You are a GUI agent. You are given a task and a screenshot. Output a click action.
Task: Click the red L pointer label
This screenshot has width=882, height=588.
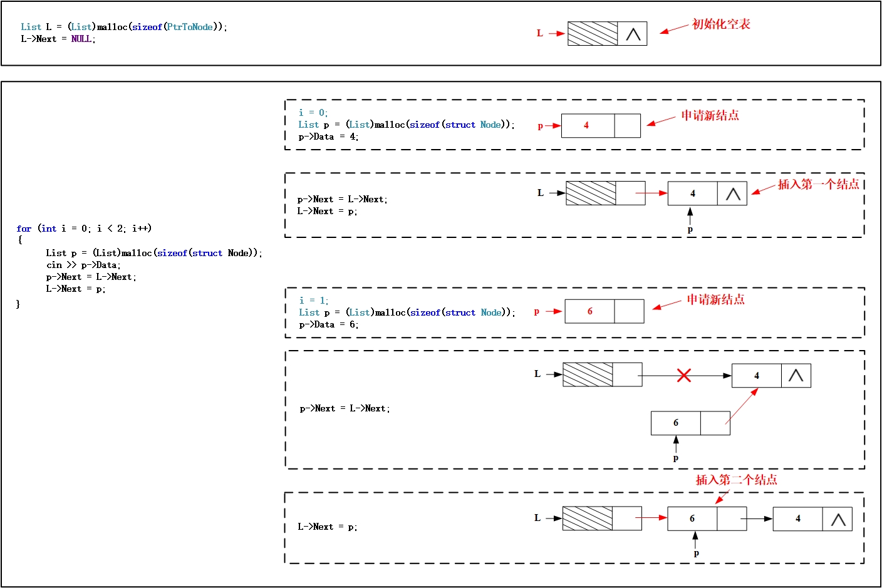click(x=539, y=33)
